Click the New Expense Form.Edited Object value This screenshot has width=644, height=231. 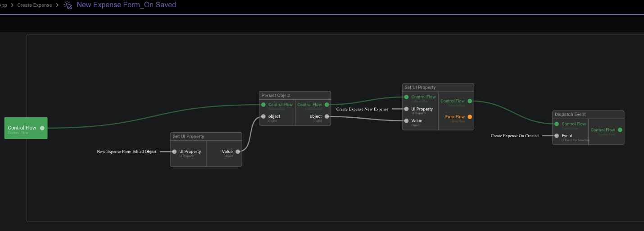click(x=127, y=152)
